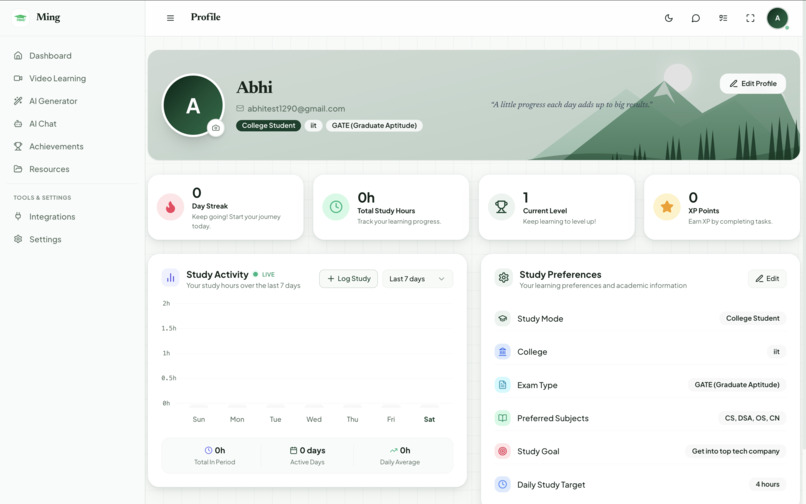The image size is (806, 504).
Task: Click the Exam Type GATE value badge
Action: coord(737,385)
